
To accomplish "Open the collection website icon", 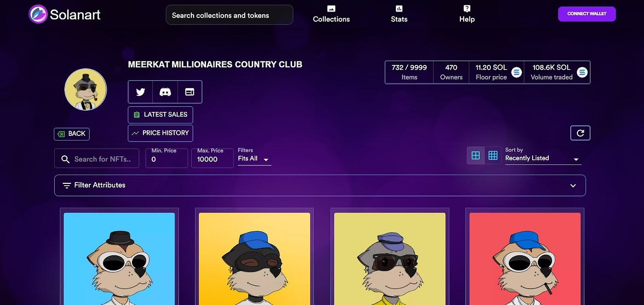I will pos(190,92).
